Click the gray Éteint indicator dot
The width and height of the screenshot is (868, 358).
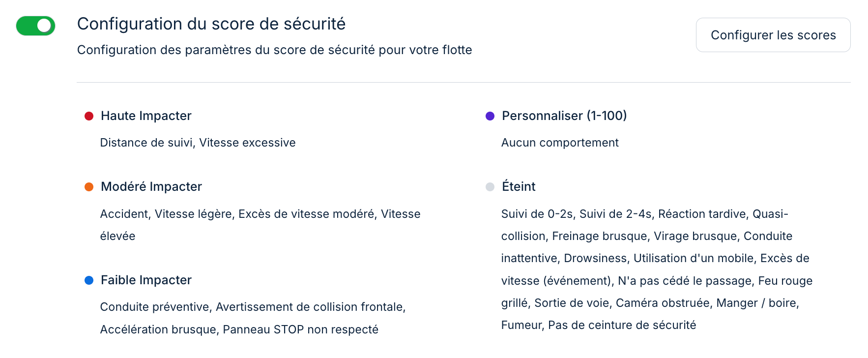[x=490, y=186]
